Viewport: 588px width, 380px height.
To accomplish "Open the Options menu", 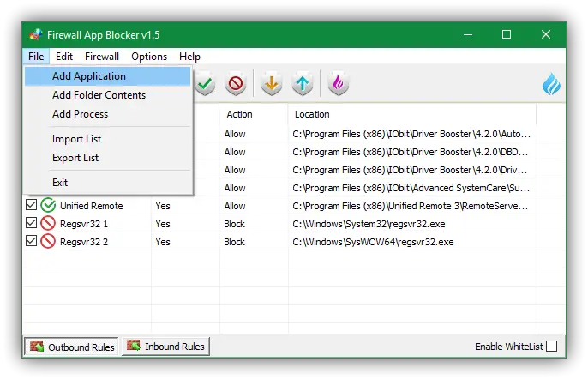I will pyautogui.click(x=149, y=57).
